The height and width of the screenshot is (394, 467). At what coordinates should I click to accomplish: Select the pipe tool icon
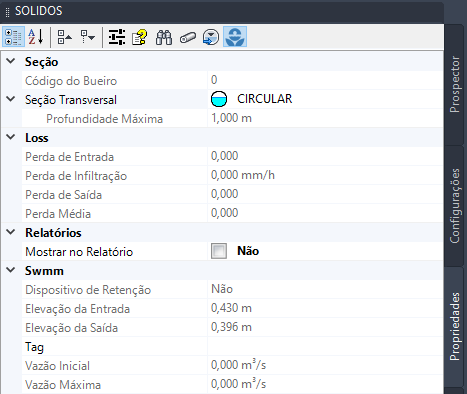click(x=188, y=37)
